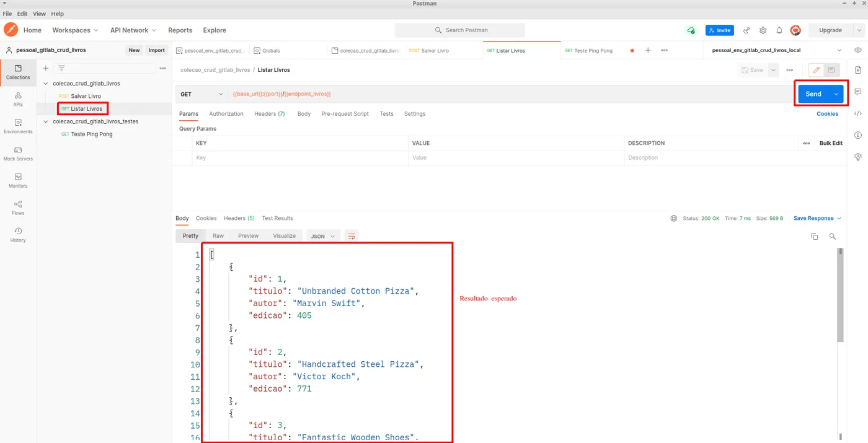
Task: Open the Salvar Livro request tab
Action: point(443,50)
